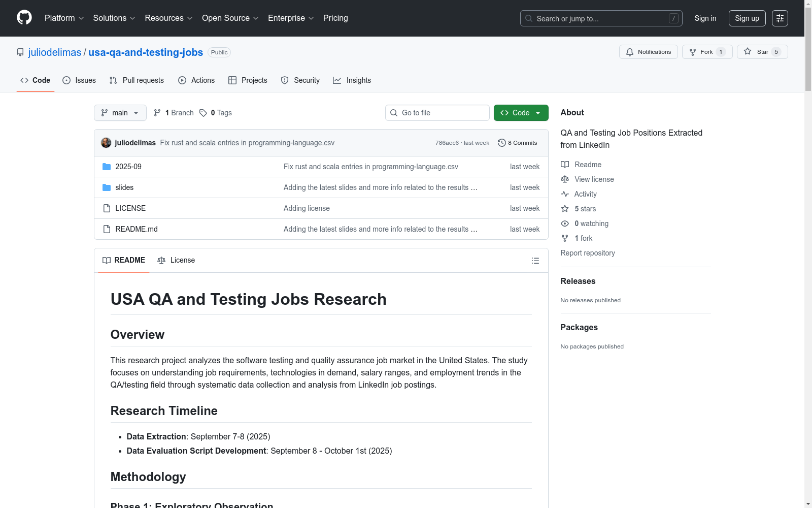Click the branch icon next to 1 Branch
The image size is (812, 508).
coord(157,113)
